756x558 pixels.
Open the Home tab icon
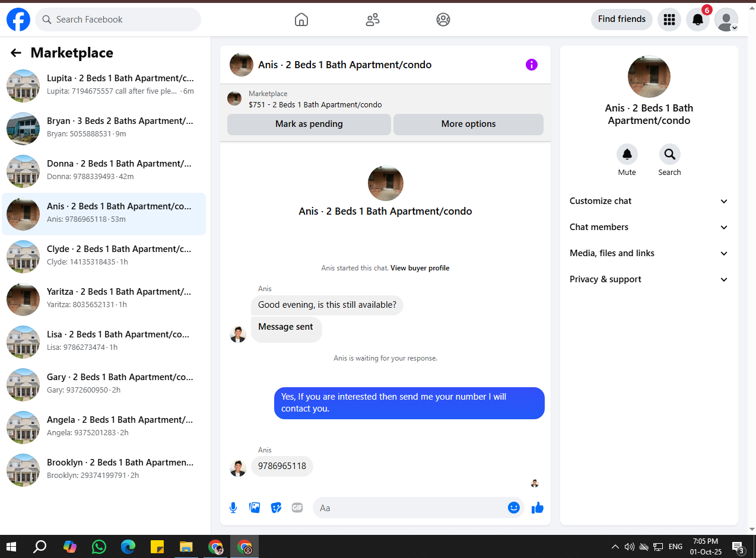coord(301,20)
